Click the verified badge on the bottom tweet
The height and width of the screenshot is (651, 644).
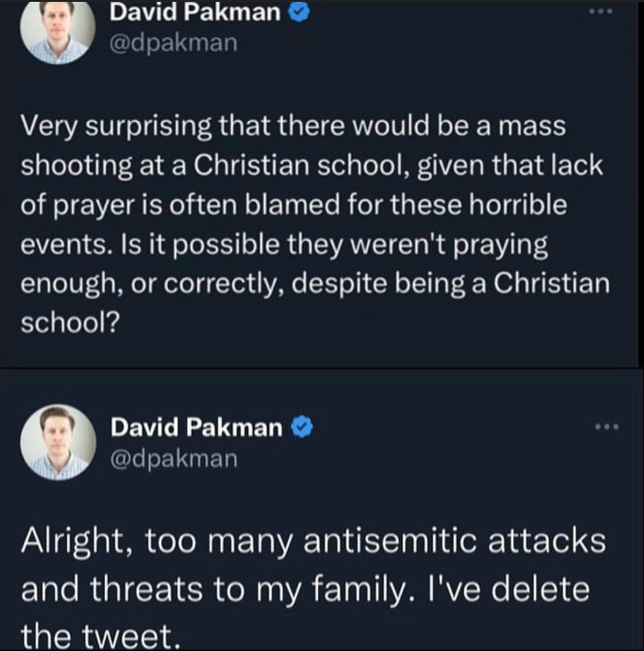click(302, 427)
